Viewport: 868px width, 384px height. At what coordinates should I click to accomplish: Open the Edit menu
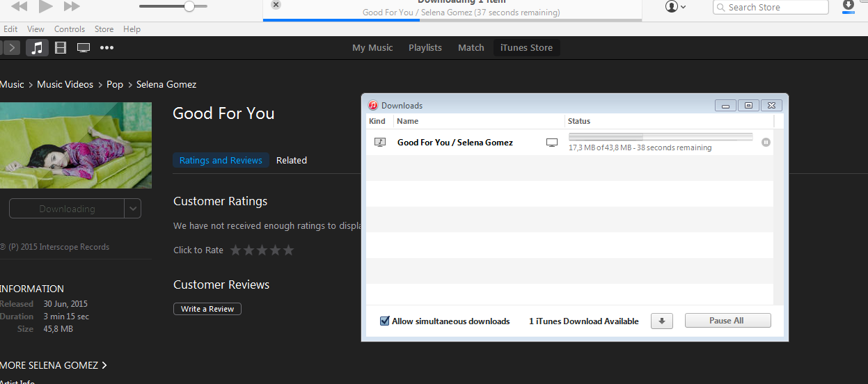click(10, 29)
